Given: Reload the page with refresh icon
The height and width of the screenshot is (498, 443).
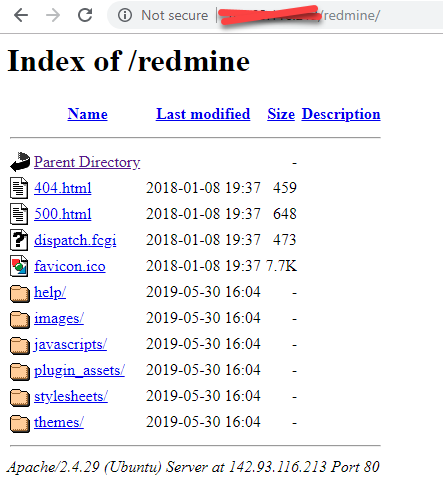Looking at the screenshot, I should tap(85, 15).
